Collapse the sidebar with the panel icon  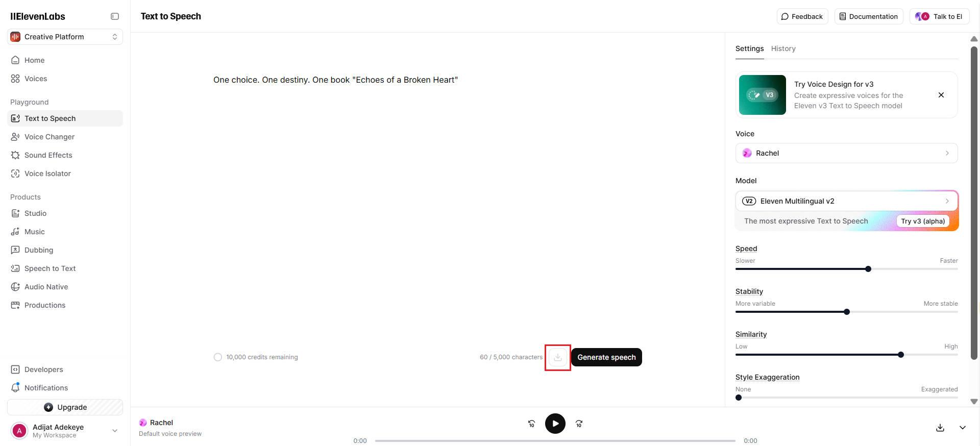point(115,16)
